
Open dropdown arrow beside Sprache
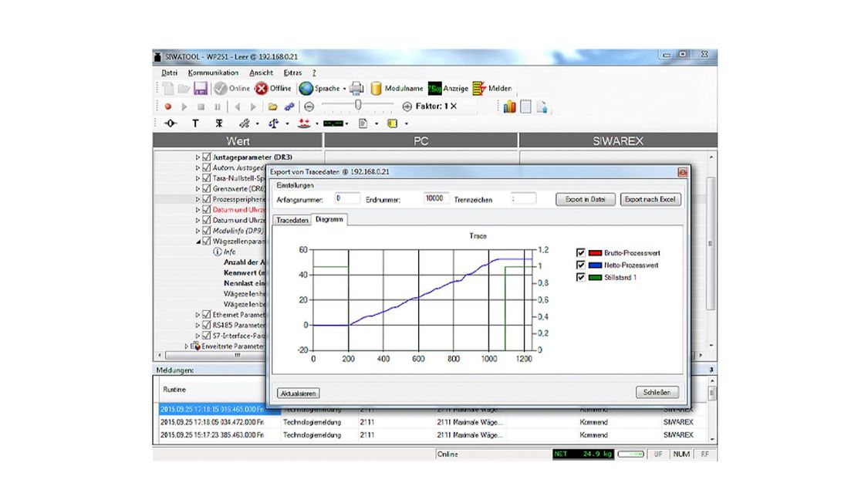click(344, 89)
